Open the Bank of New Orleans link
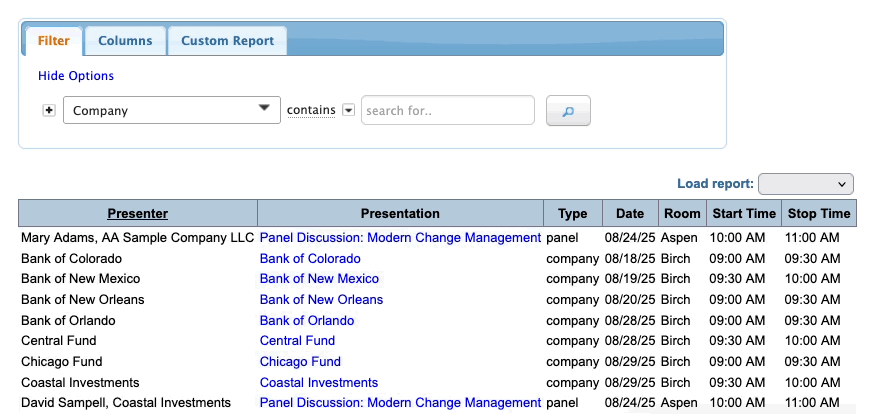876x414 pixels. (321, 300)
